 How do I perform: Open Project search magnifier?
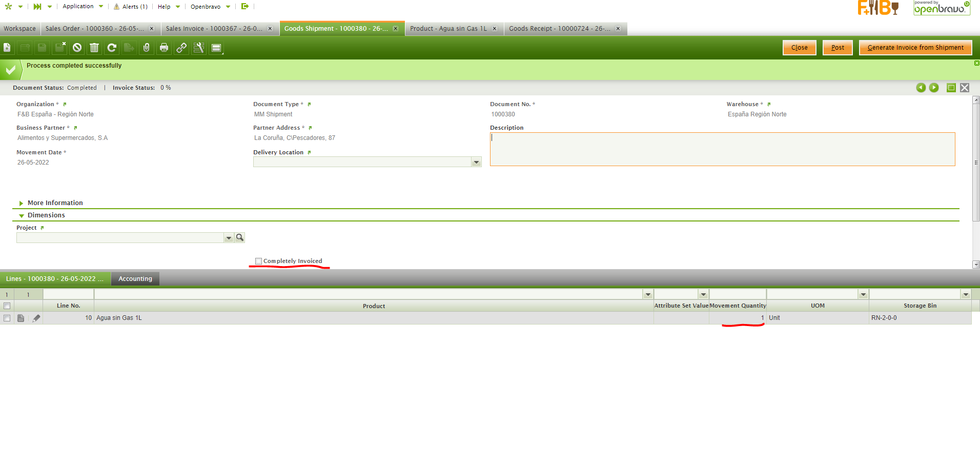coord(239,237)
